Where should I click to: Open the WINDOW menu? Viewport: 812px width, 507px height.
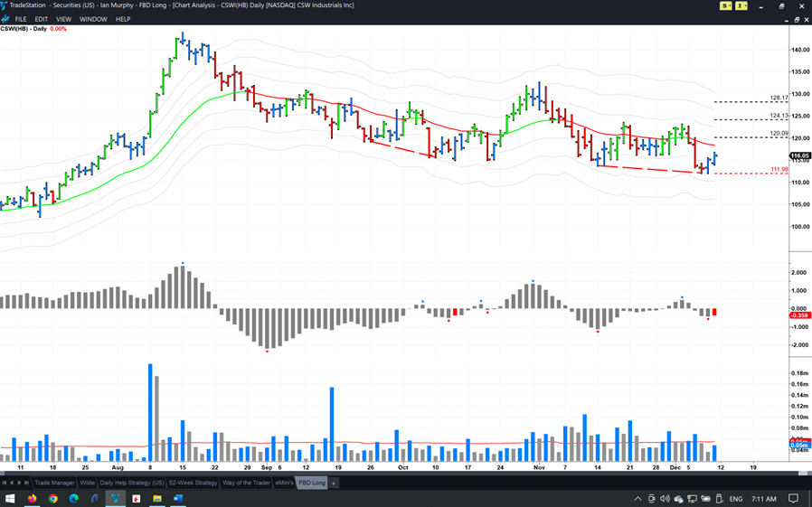click(93, 19)
